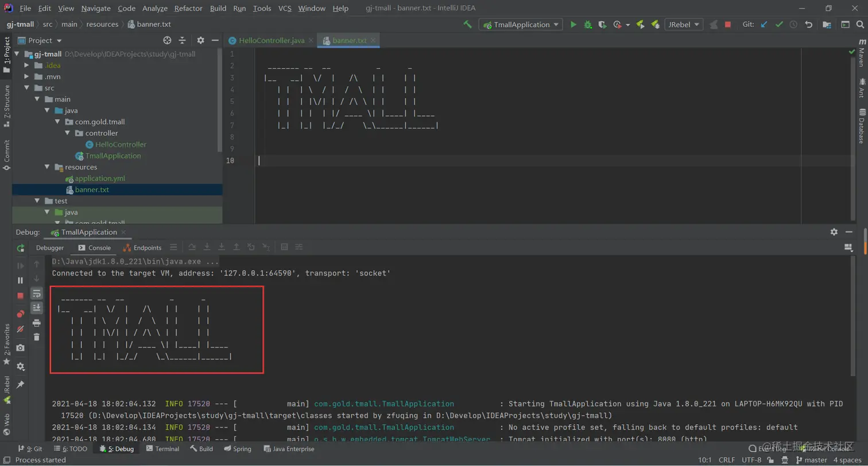Screen dimensions: 868x466
Task: Open the 6: TODO tool window button
Action: pos(70,449)
